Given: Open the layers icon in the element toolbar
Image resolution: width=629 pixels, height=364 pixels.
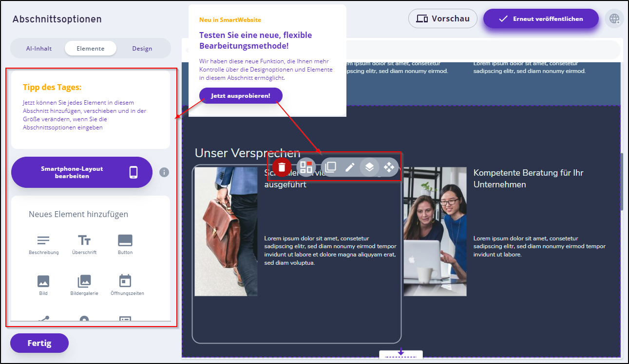Looking at the screenshot, I should coord(369,167).
